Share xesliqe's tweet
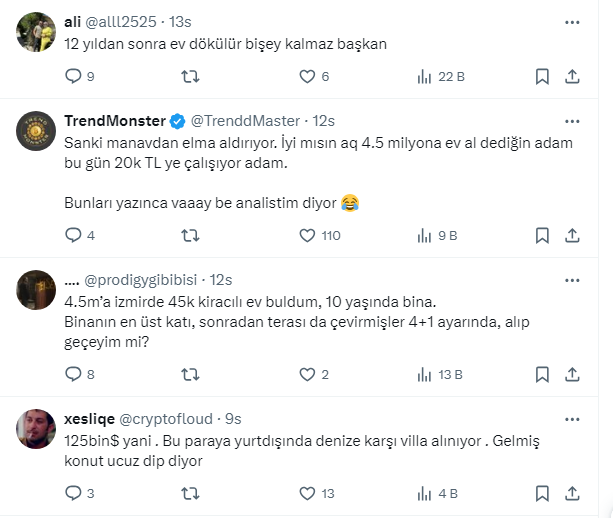613x518 pixels. (573, 493)
